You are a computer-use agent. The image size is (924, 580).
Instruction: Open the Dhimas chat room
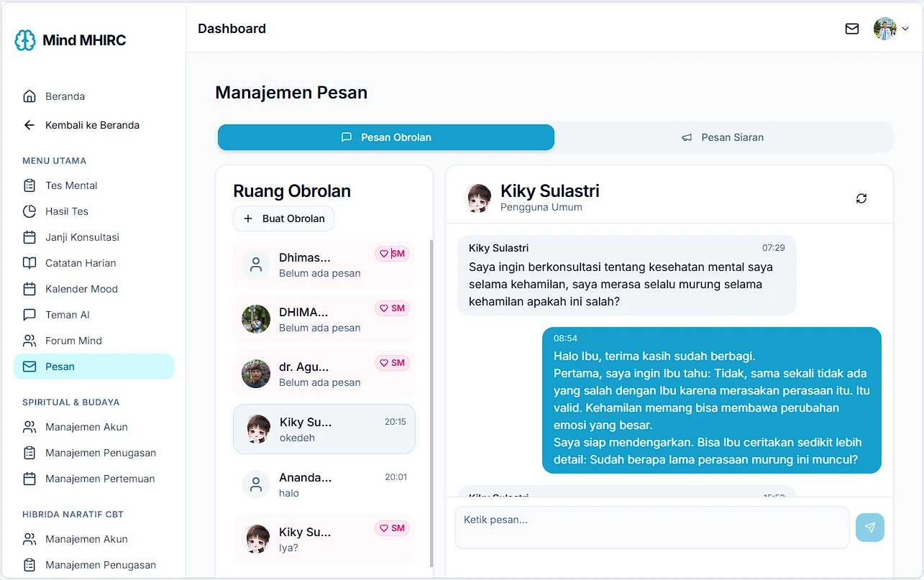click(x=324, y=264)
